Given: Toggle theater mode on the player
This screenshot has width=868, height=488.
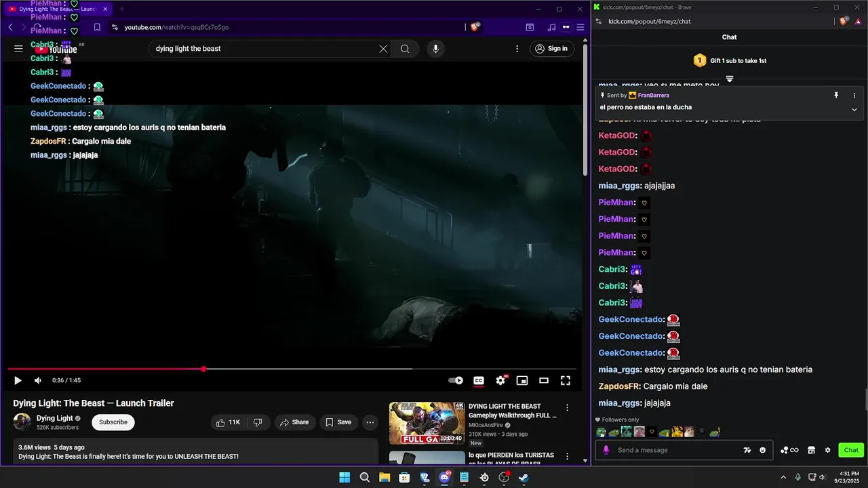Looking at the screenshot, I should tap(544, 381).
